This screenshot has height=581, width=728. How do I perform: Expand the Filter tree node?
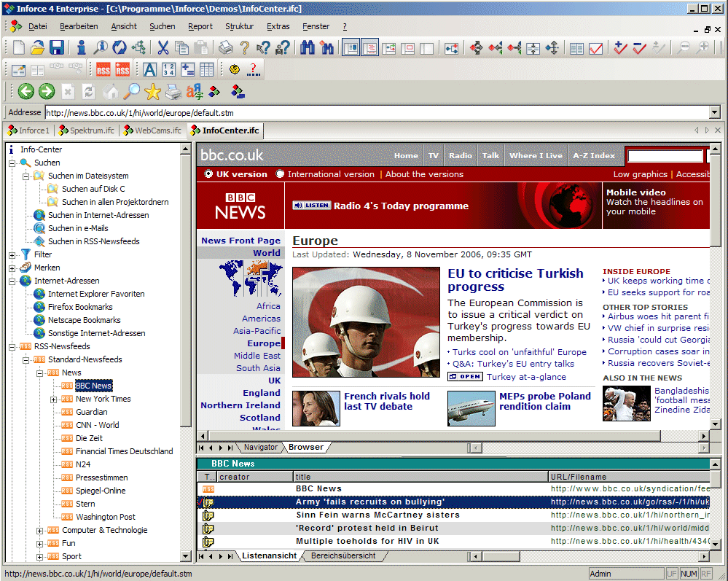12,255
